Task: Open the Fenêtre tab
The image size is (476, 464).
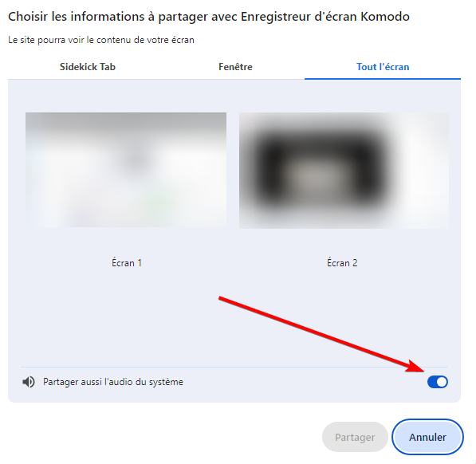Action: (x=235, y=67)
